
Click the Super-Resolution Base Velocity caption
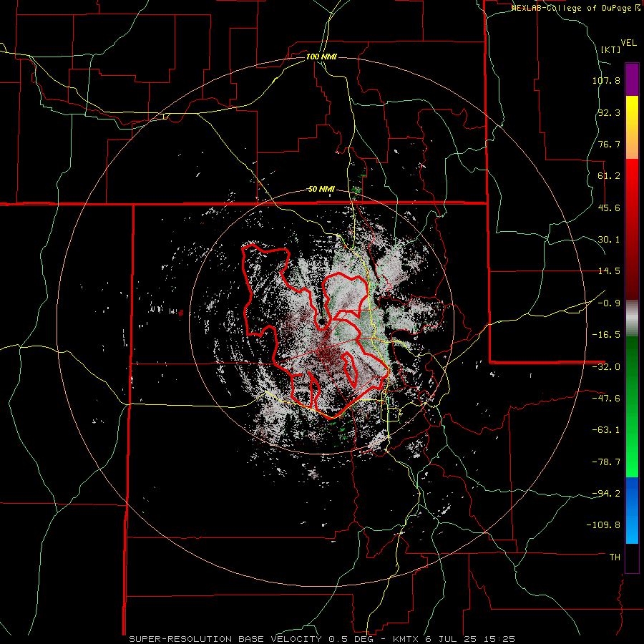[322, 639]
